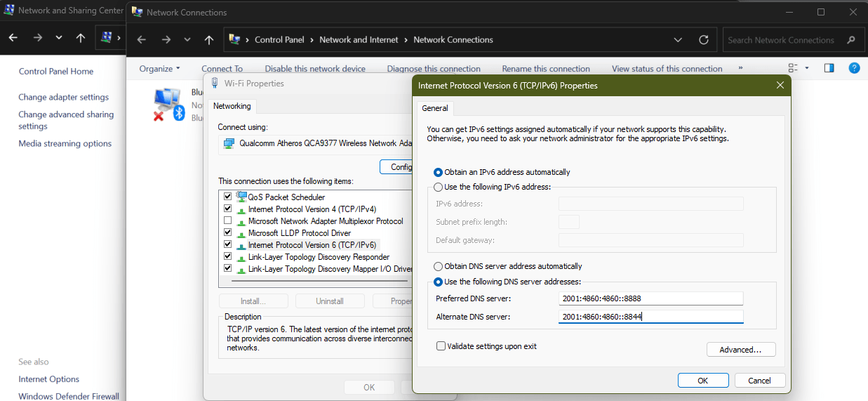
Task: Click OK in IPv6 Properties dialog
Action: [703, 381]
